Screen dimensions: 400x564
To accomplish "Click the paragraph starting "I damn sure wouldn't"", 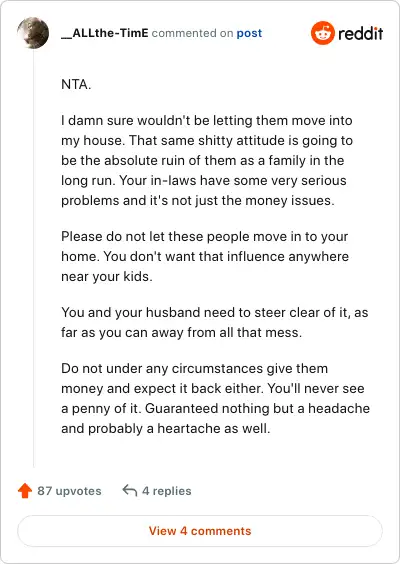I will [x=207, y=160].
